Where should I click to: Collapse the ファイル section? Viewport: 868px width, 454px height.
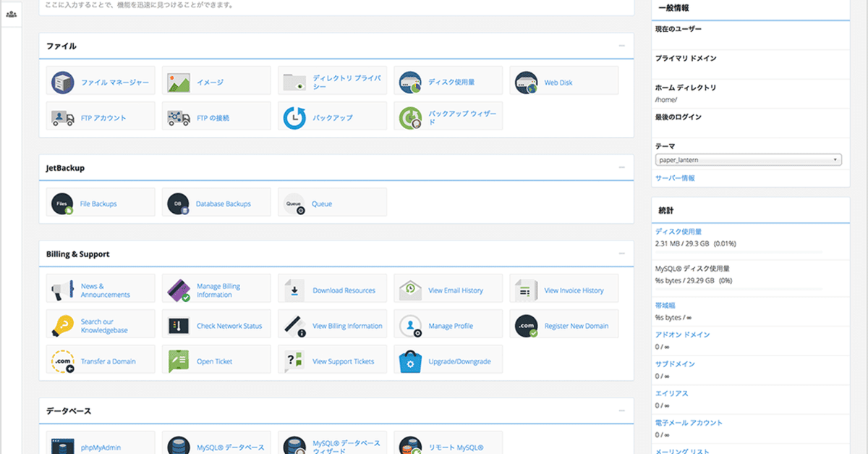click(621, 46)
